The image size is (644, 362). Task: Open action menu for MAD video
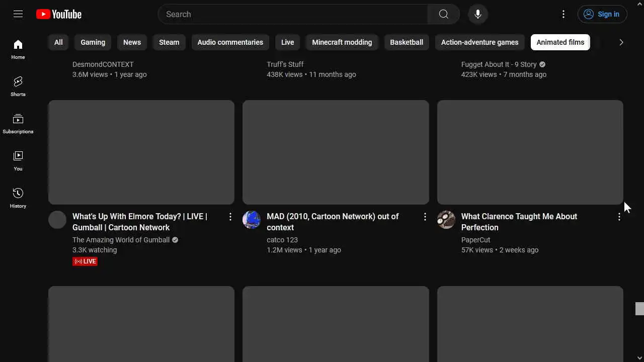click(425, 217)
